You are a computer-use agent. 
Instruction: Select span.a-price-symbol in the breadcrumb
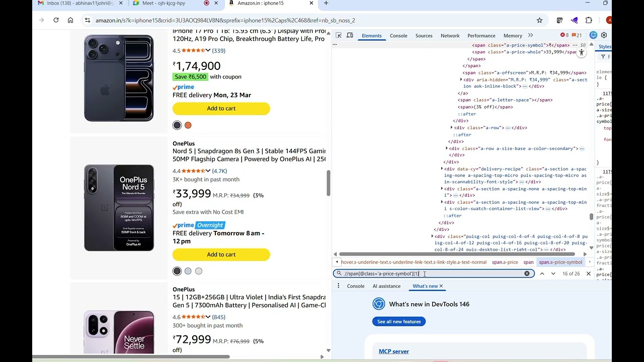560,262
